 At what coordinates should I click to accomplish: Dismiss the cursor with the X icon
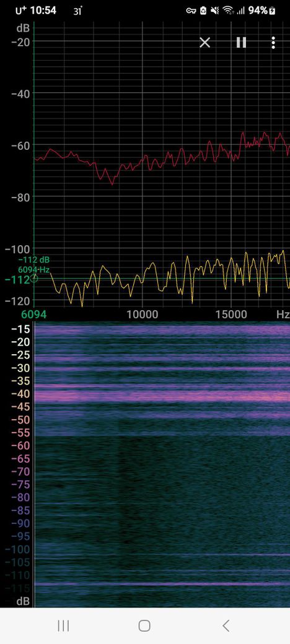[204, 42]
